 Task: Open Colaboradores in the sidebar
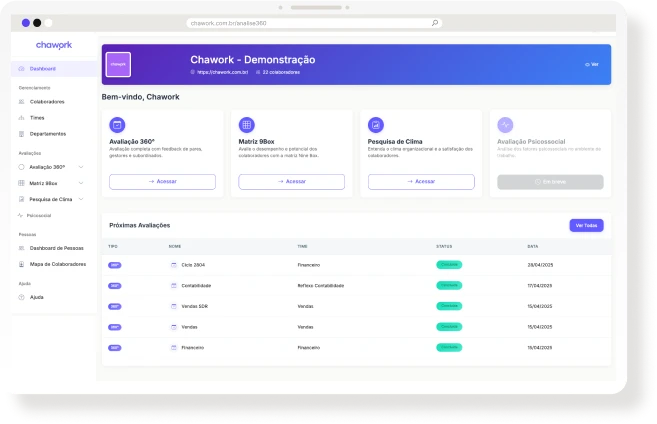(x=47, y=102)
